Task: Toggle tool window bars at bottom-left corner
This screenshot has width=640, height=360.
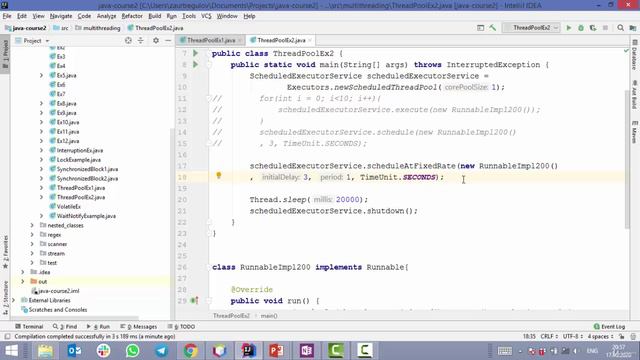Action: coord(7,337)
